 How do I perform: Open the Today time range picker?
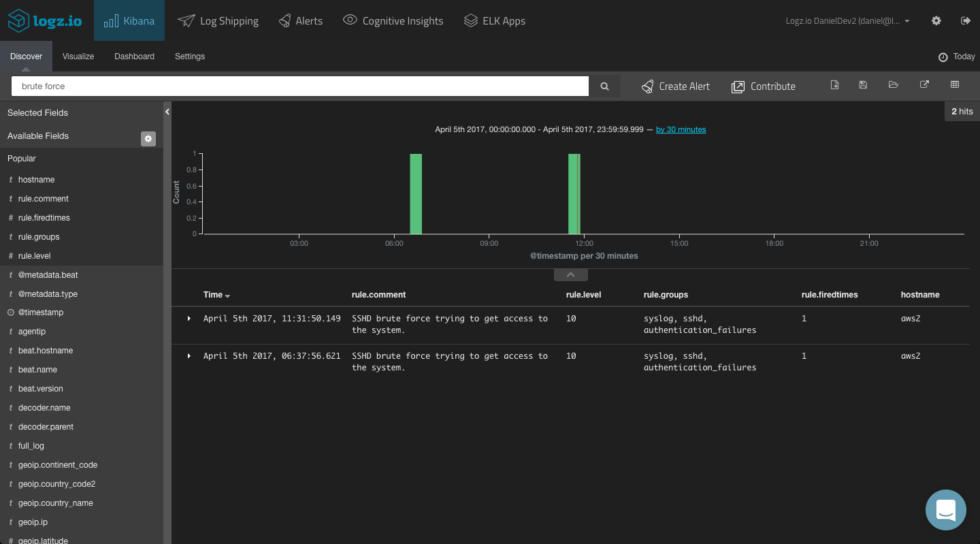click(957, 57)
